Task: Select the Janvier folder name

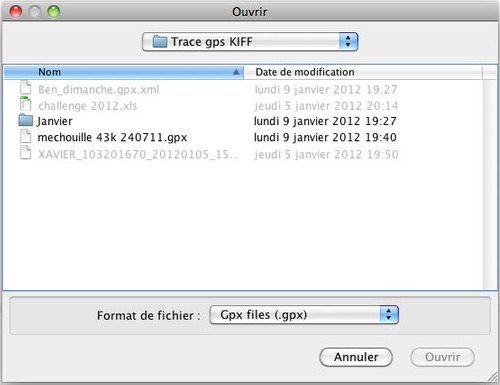Action: (x=55, y=121)
